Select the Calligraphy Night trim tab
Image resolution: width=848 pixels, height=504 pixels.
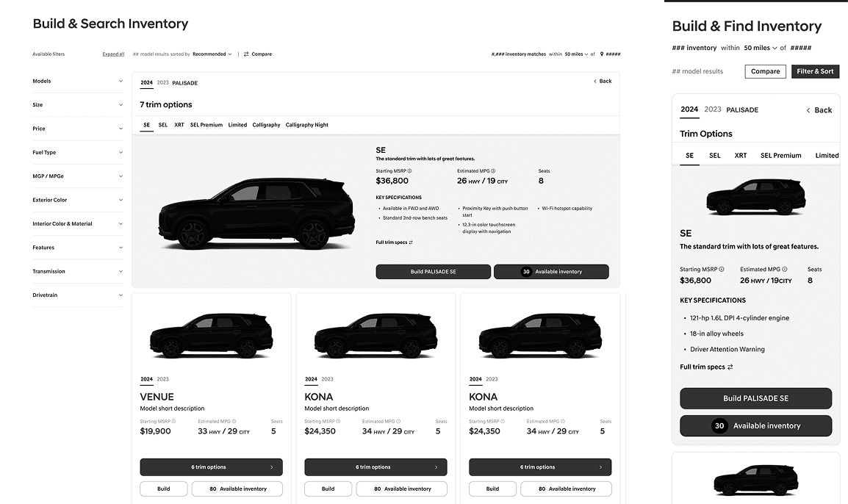(306, 125)
